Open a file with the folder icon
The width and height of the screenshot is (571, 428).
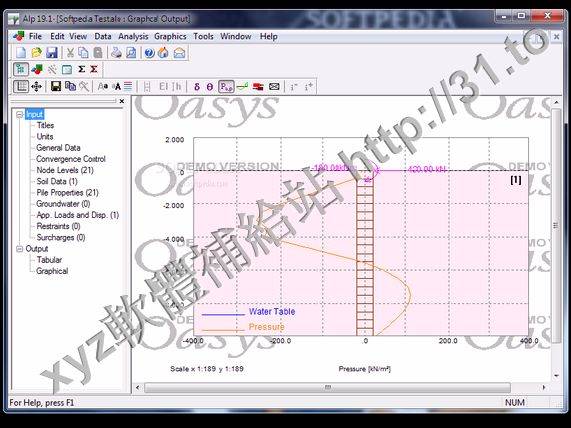click(36, 53)
